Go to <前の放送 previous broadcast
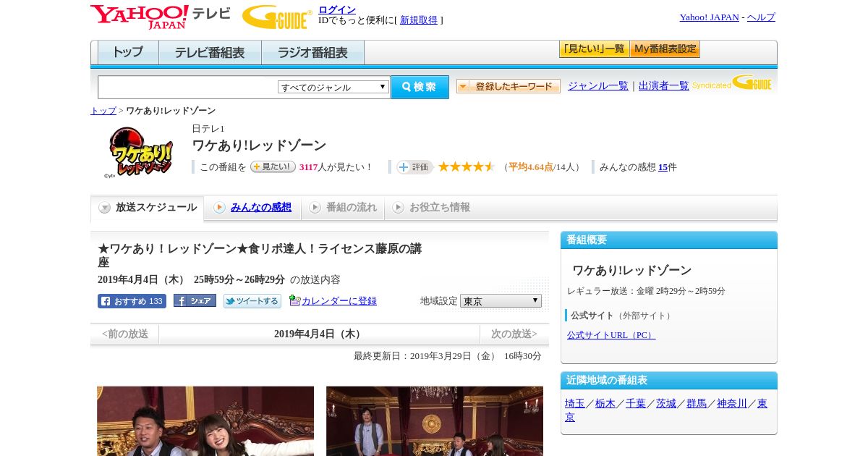Screen dimensions: 868x456 click(x=125, y=334)
